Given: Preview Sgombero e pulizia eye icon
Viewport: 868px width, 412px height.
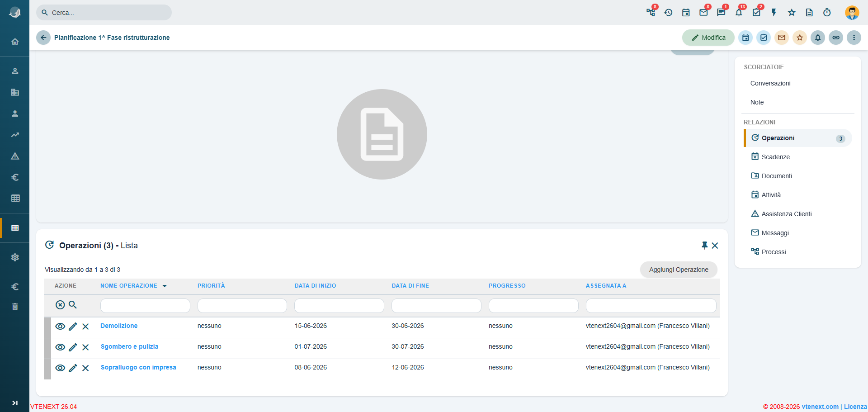Looking at the screenshot, I should pos(60,347).
